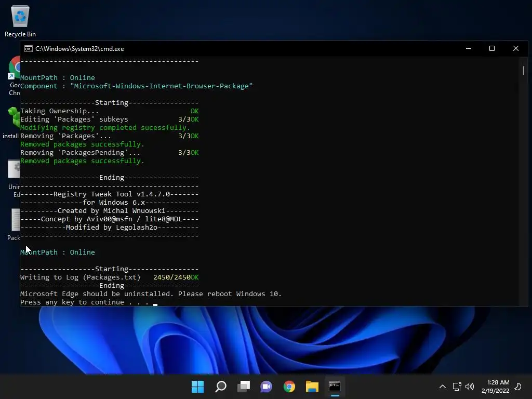Click the "Removing 'PackagesPending'..." line
Viewport: 532px width, 399px height.
pyautogui.click(x=80, y=153)
